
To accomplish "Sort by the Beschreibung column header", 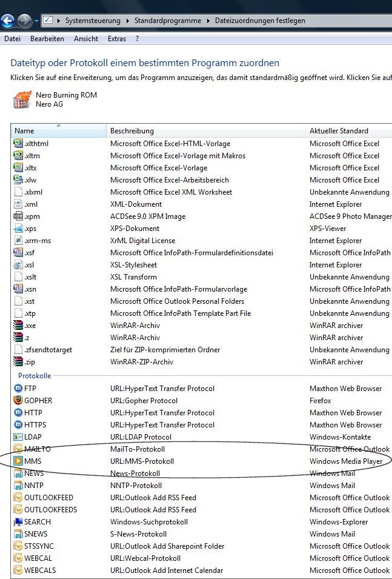I will pyautogui.click(x=205, y=131).
